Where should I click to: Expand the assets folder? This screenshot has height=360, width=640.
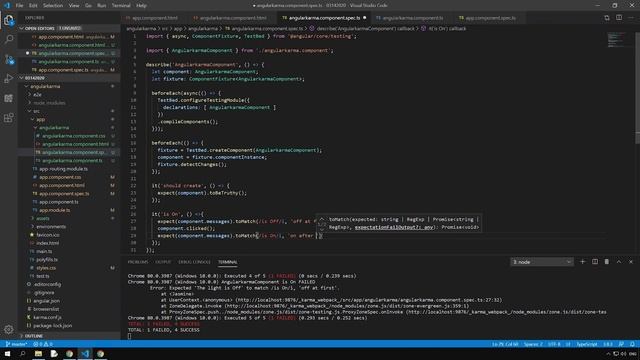42,218
